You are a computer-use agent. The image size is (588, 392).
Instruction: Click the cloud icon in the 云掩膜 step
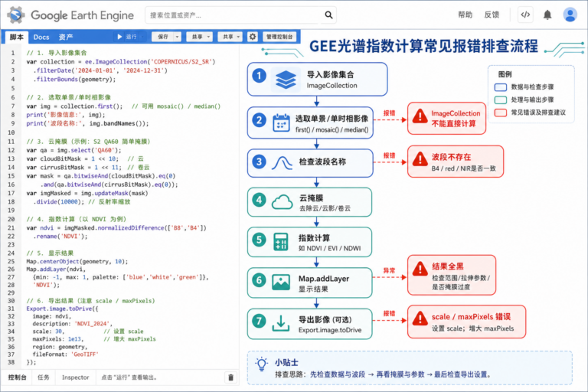point(282,202)
